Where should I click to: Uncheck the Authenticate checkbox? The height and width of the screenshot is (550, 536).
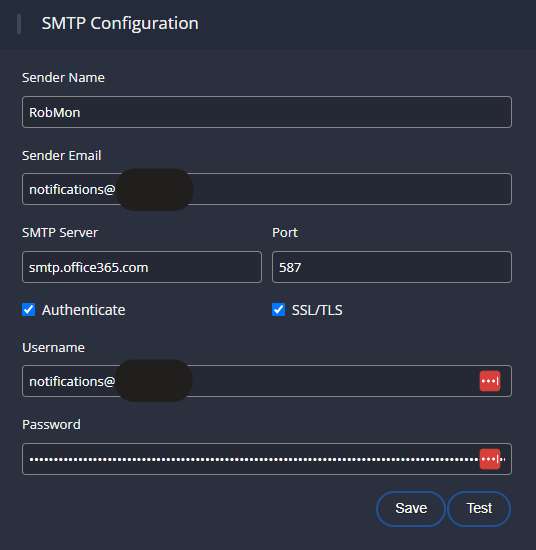(28, 310)
